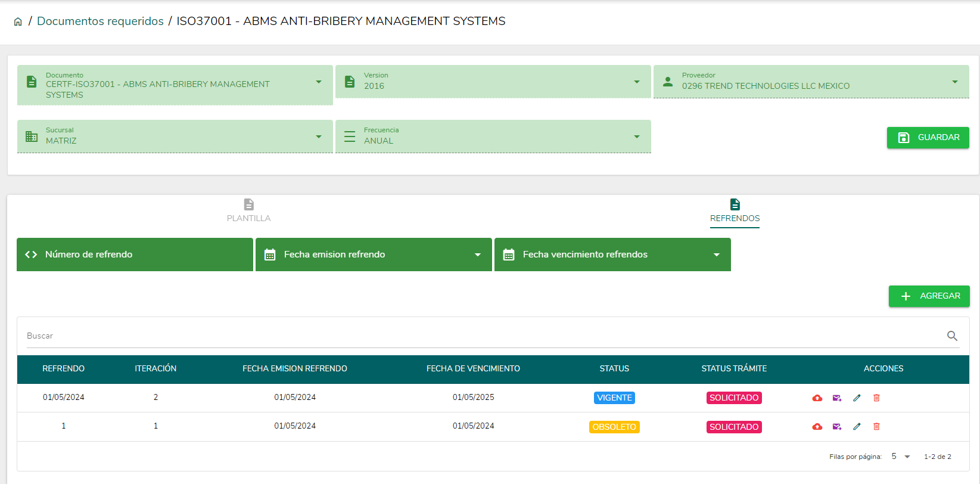Click the GUARDAR save disk icon
Screen dimensions: 980x484
pos(904,138)
